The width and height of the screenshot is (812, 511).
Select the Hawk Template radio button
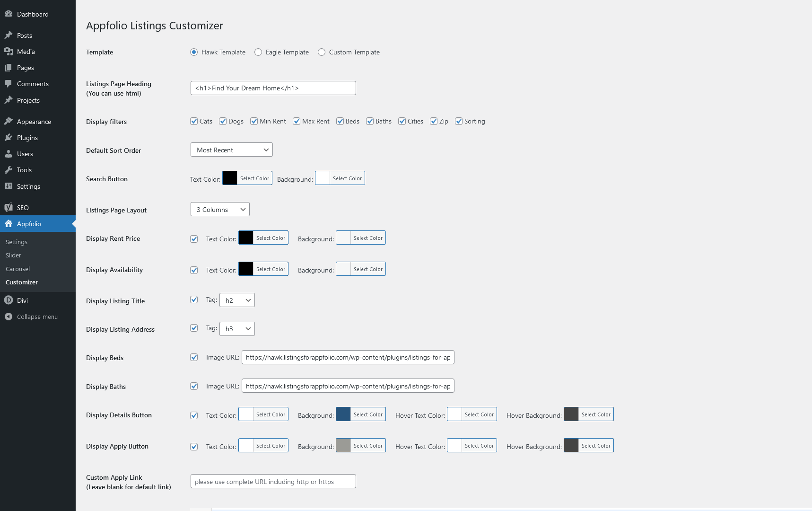pyautogui.click(x=194, y=52)
